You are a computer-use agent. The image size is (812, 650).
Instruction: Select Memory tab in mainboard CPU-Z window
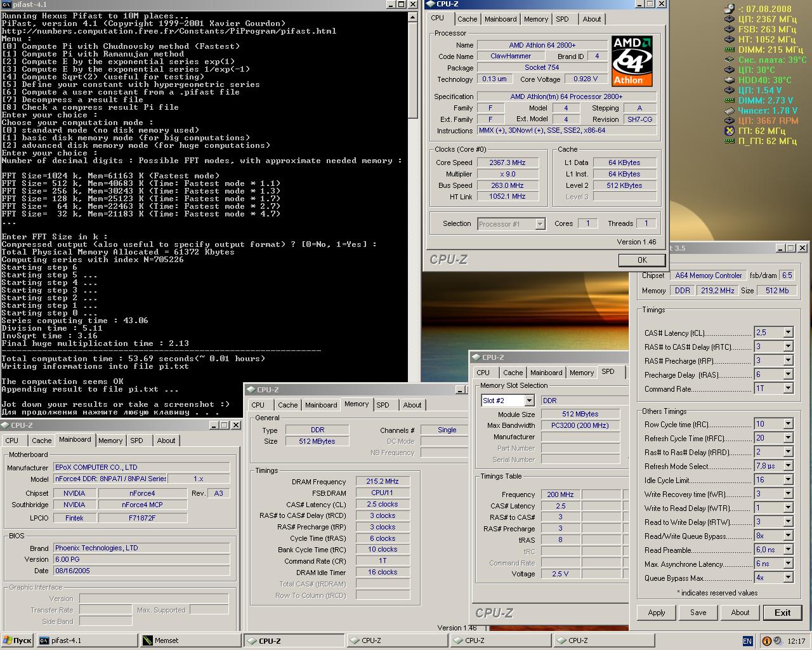point(110,441)
